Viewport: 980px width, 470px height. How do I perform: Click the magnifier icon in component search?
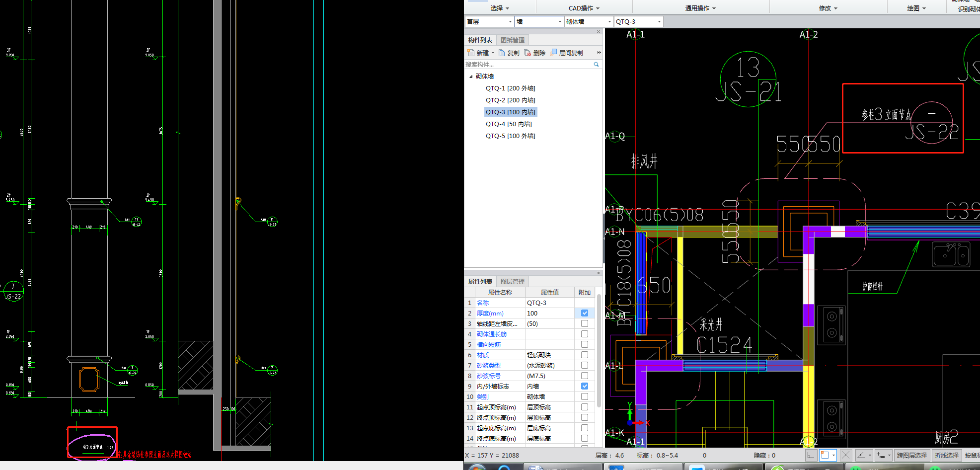pyautogui.click(x=597, y=65)
